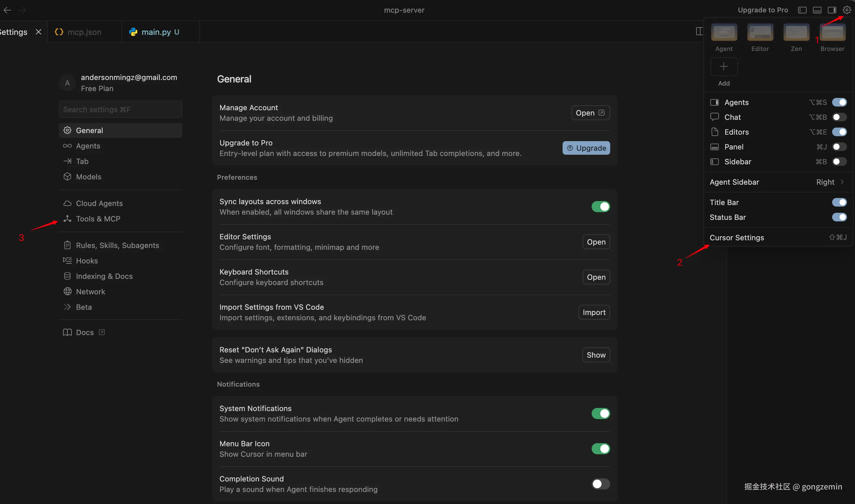Open Manage Account page
Viewport: 855px width, 504px height.
click(591, 113)
